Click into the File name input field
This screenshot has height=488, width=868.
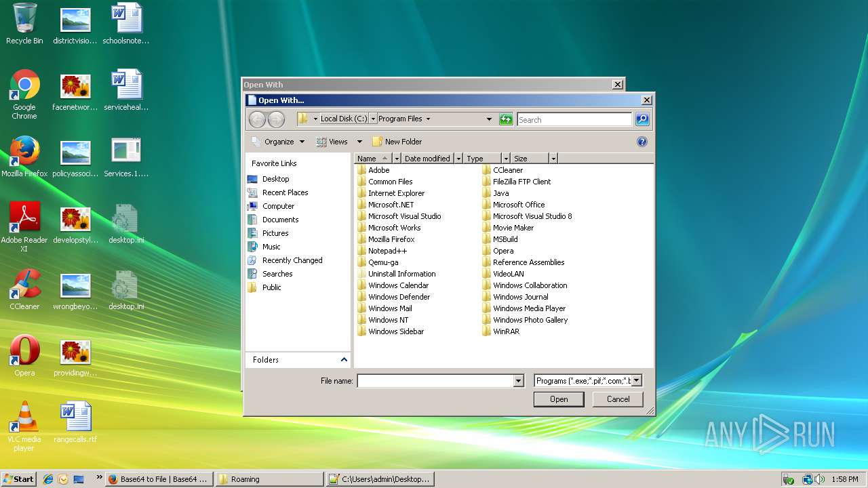point(435,381)
